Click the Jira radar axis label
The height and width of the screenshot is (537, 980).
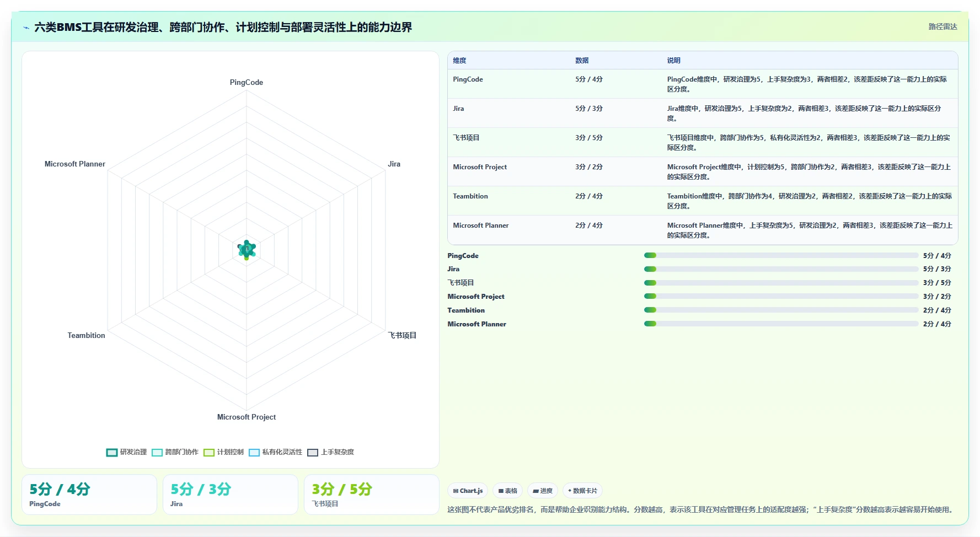point(394,164)
